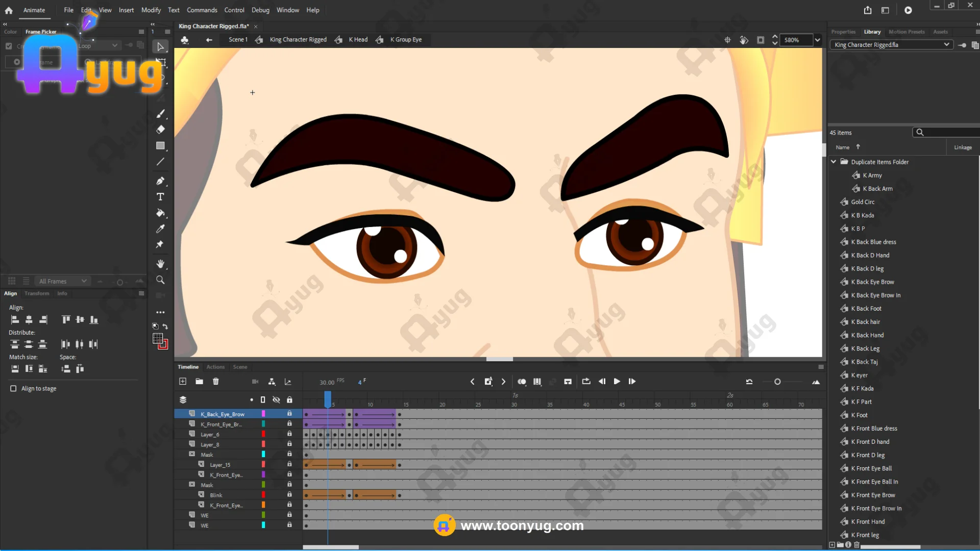Click the timeline zoom slider handle
The width and height of the screenshot is (980, 551).
click(777, 382)
